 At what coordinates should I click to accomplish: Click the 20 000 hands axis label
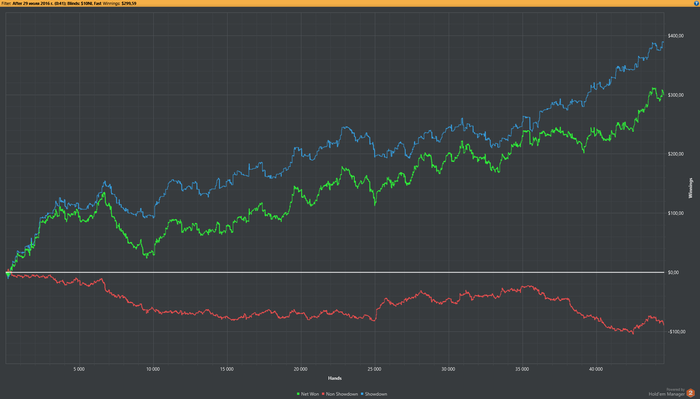[300, 369]
